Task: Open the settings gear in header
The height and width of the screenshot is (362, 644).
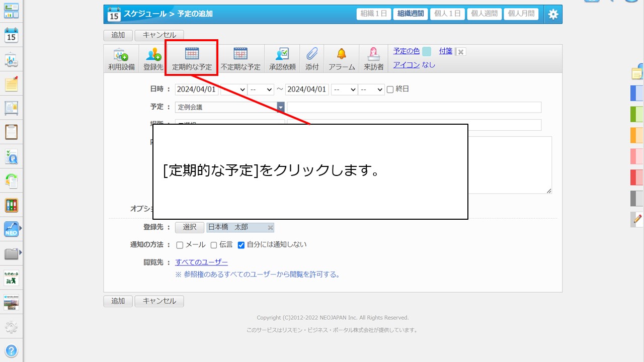Action: click(x=553, y=14)
